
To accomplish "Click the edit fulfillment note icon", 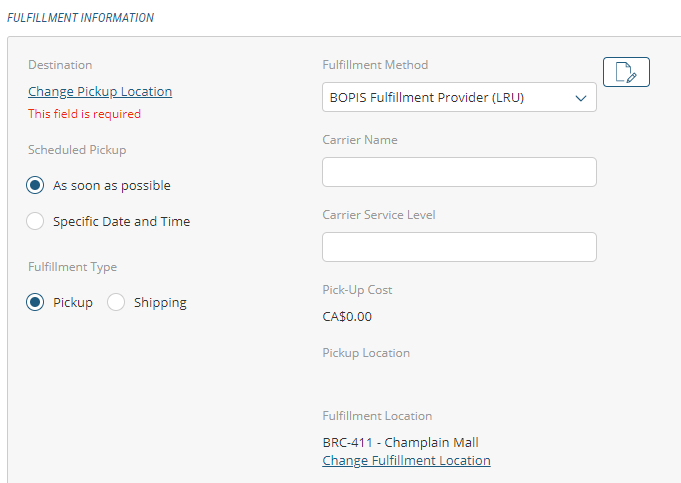I will (626, 72).
